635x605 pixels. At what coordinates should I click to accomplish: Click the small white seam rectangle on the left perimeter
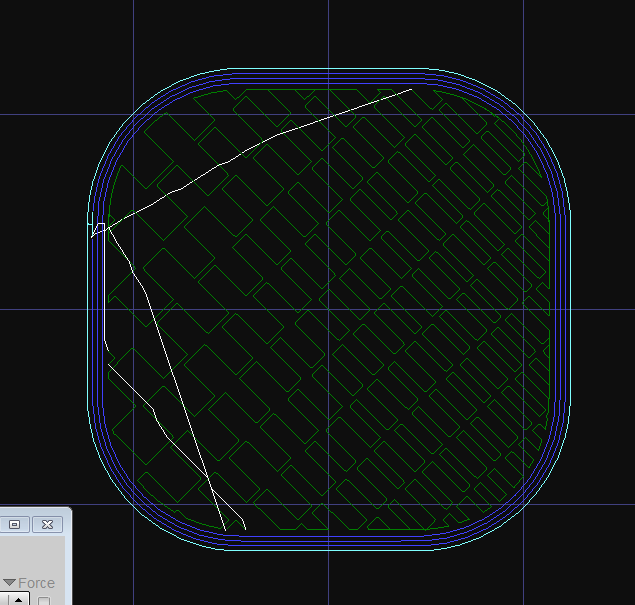click(100, 227)
